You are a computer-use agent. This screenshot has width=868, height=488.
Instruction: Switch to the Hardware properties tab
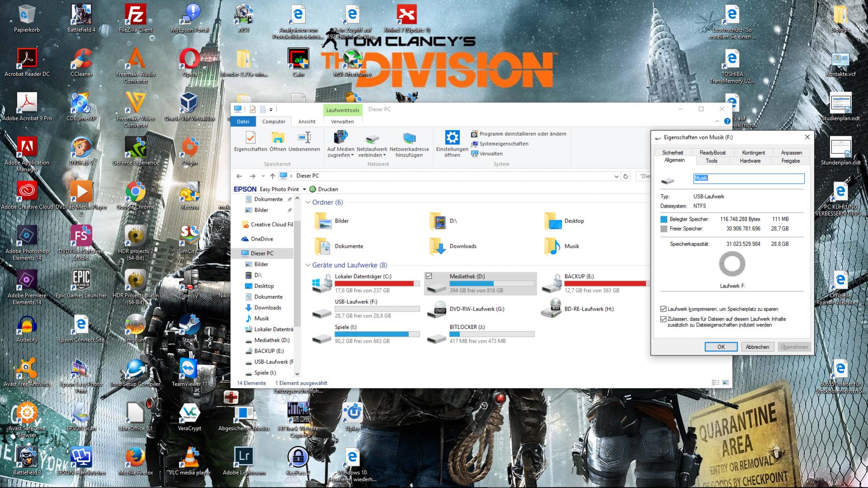(750, 161)
